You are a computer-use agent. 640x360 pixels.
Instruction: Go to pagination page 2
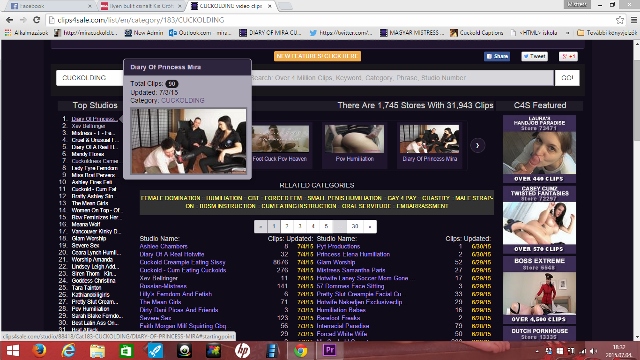tap(287, 226)
